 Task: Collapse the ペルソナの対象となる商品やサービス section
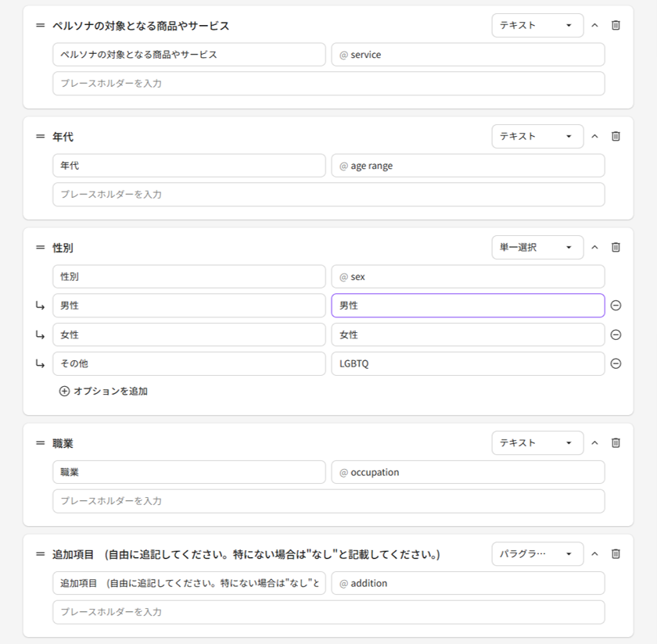click(594, 25)
